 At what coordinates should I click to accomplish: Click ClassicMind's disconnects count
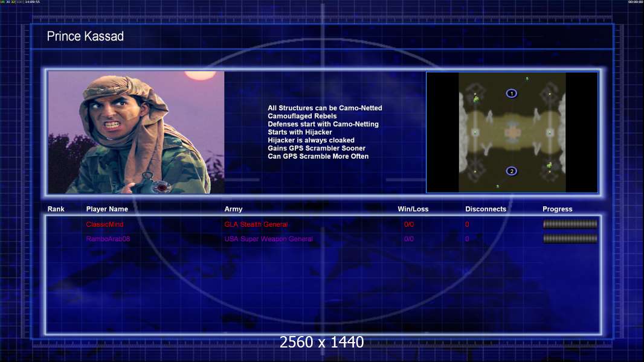[x=467, y=224]
